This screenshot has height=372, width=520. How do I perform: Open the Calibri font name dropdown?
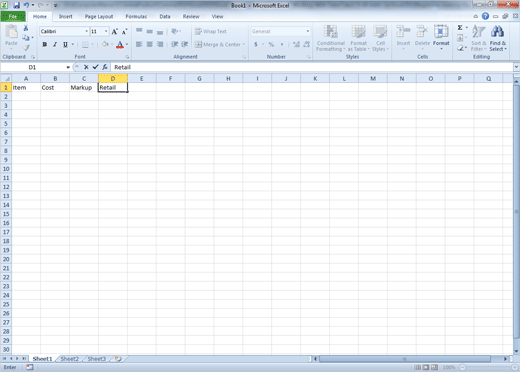click(x=87, y=31)
